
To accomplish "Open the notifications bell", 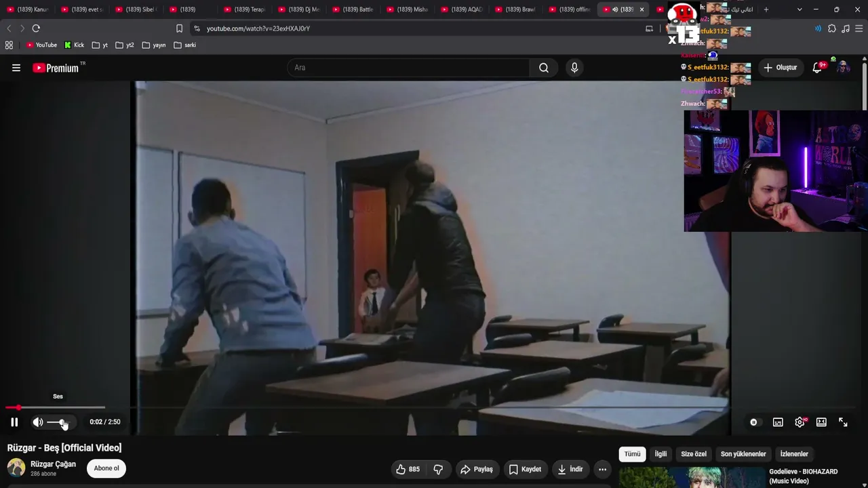I will (818, 67).
